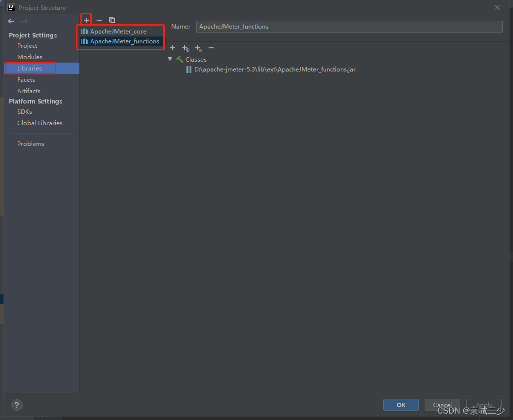Open the SDKs platform settings
This screenshot has height=420, width=513.
pyautogui.click(x=25, y=112)
